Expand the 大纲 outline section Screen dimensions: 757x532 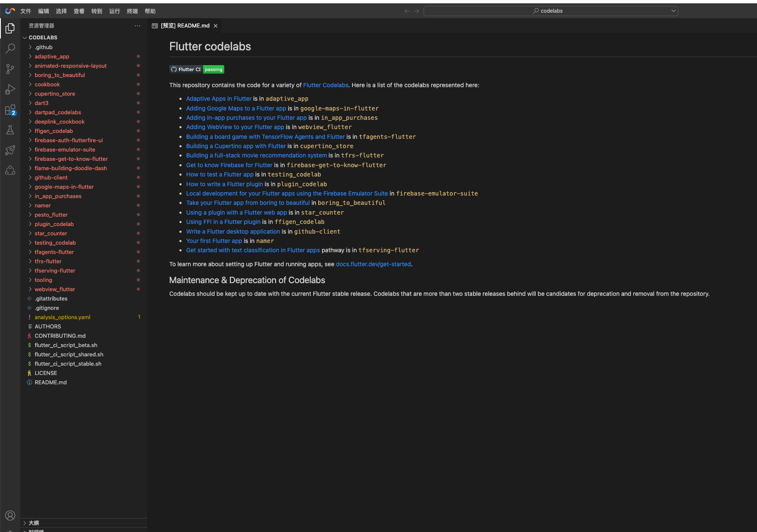click(84, 523)
